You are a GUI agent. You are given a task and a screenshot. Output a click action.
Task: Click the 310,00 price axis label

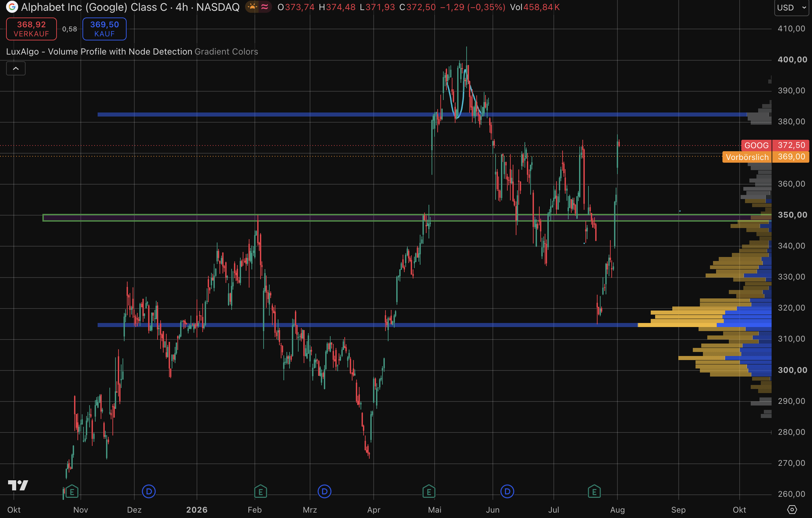tap(791, 339)
